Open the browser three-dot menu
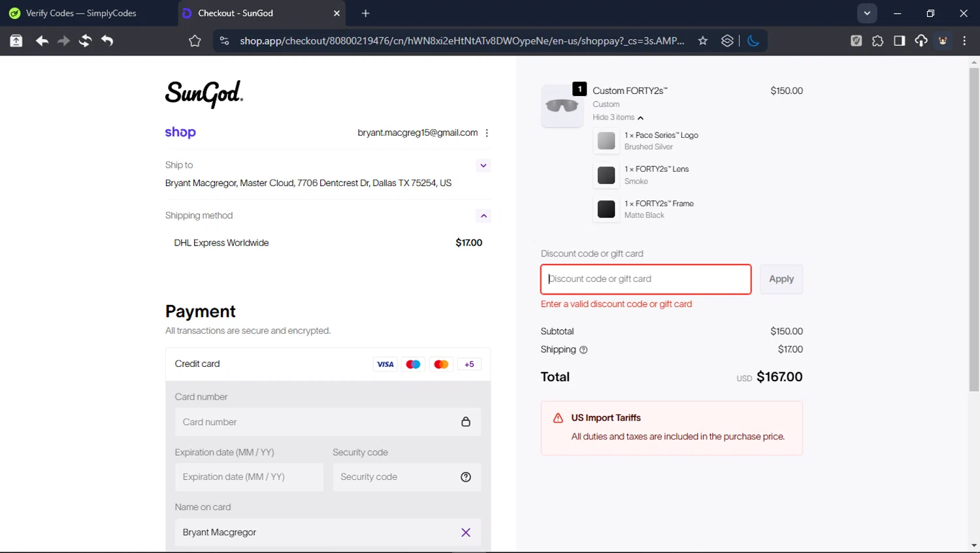 point(965,40)
